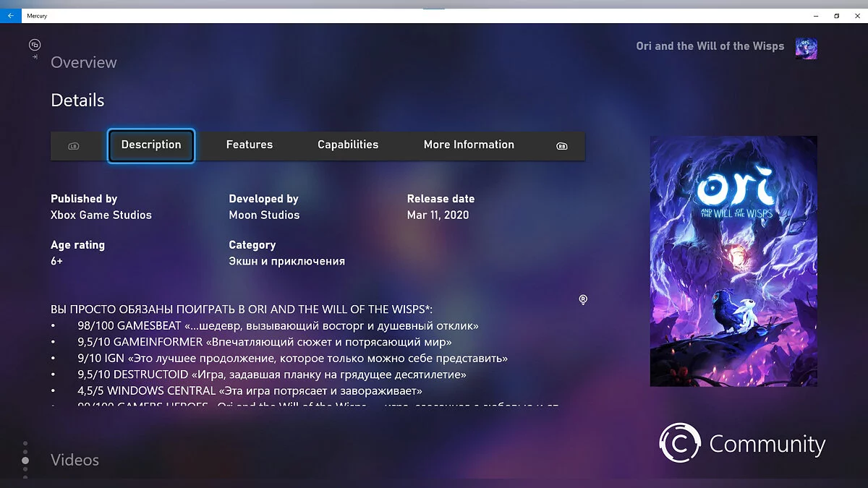
Task: Click the ВЫ ПРОСТО ОБЯЗАНЫ ПОИГРАТЬ headline
Action: (x=242, y=309)
